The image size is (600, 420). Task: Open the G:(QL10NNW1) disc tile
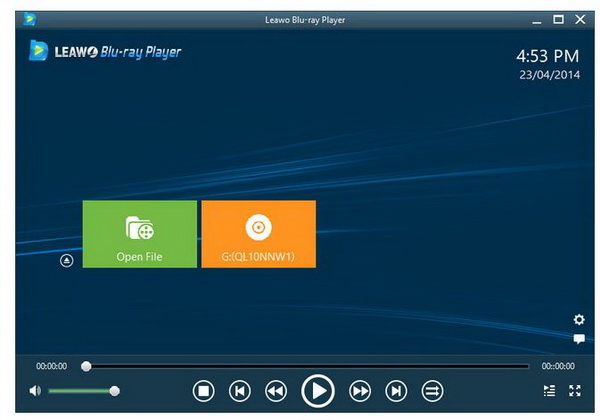259,234
